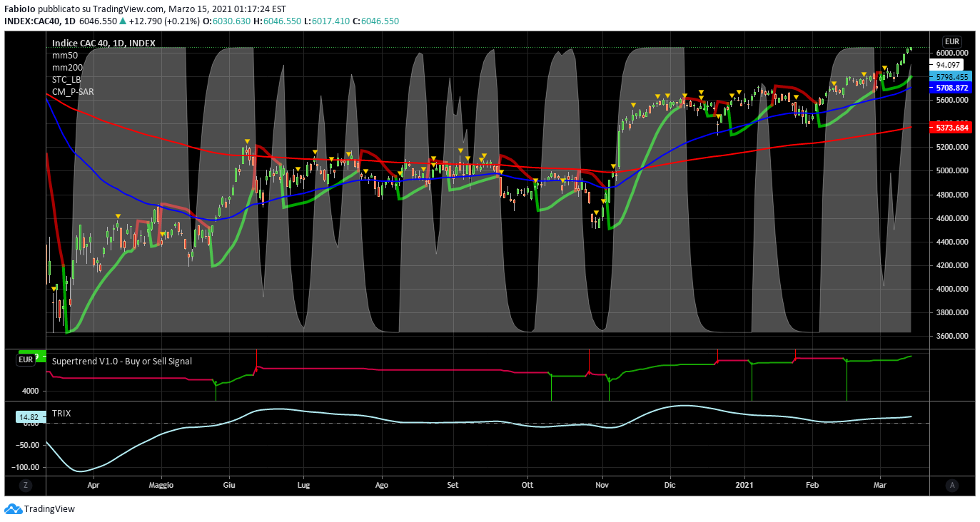Click the 2021 label on time axis
Viewport: 980px width, 522px height.
(745, 485)
